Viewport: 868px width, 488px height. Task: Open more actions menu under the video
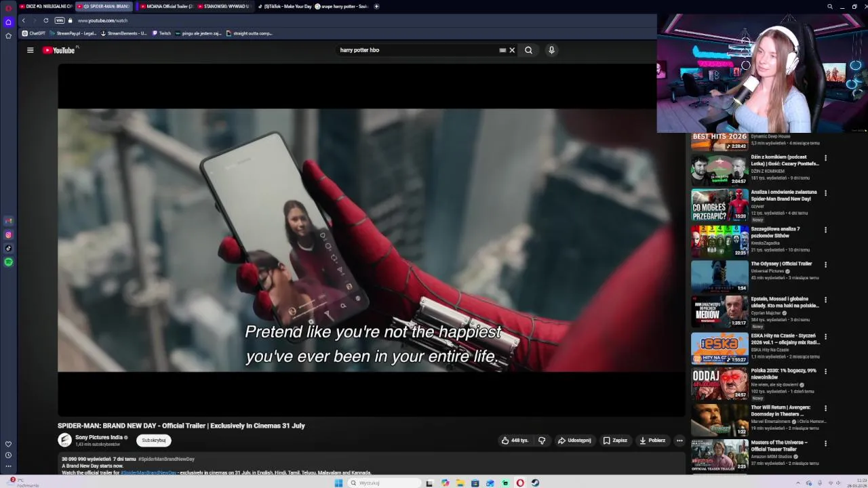point(679,441)
